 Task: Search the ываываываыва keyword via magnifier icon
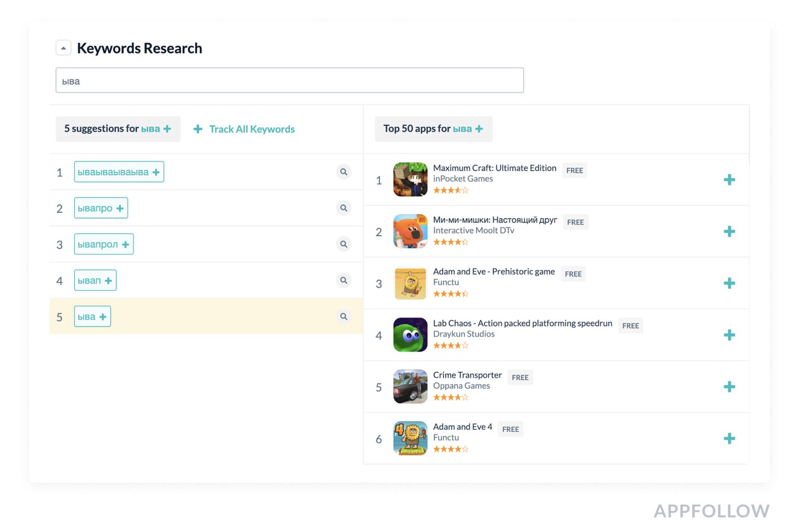[x=344, y=172]
